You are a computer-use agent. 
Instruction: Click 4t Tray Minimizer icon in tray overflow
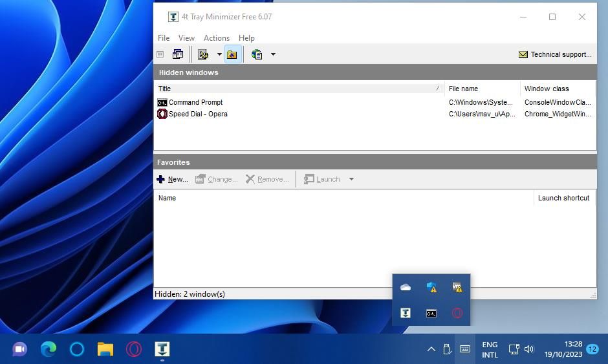[406, 314]
